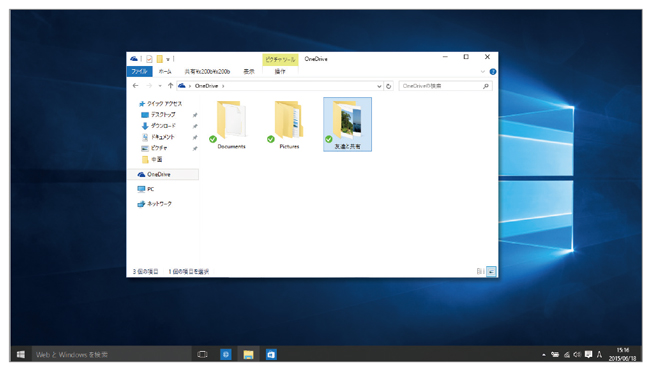Viewport: 650px width, 368px height.
Task: Select OneDrive in navigation pane
Action: coord(162,174)
